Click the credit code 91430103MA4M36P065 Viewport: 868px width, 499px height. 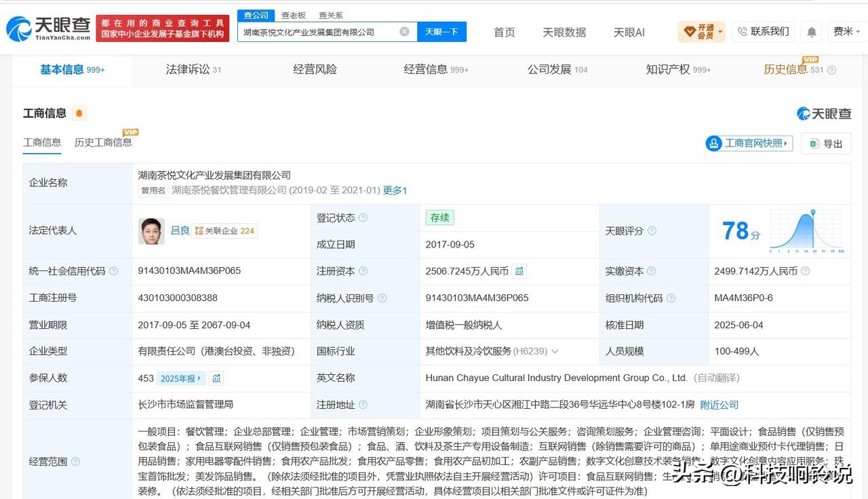[x=189, y=271]
